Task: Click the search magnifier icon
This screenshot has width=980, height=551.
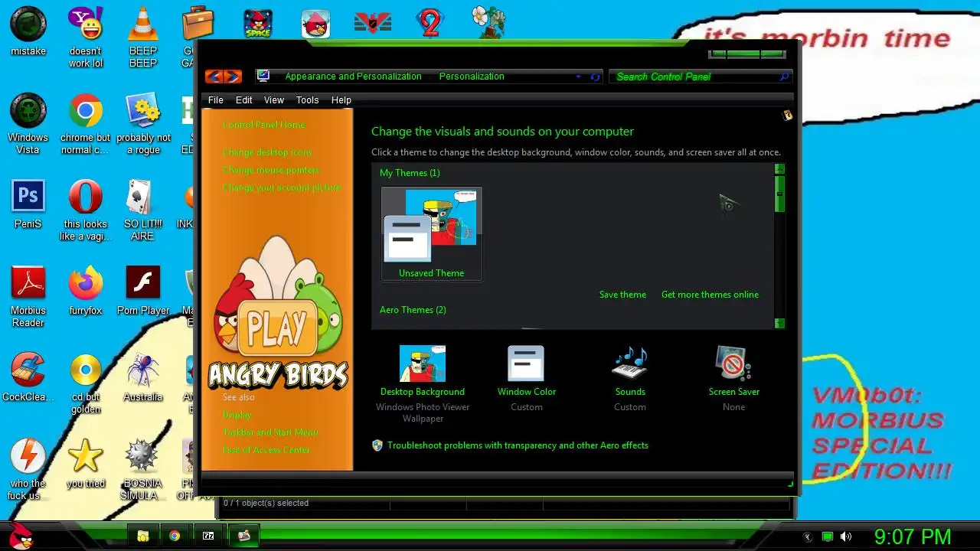Action: (784, 77)
